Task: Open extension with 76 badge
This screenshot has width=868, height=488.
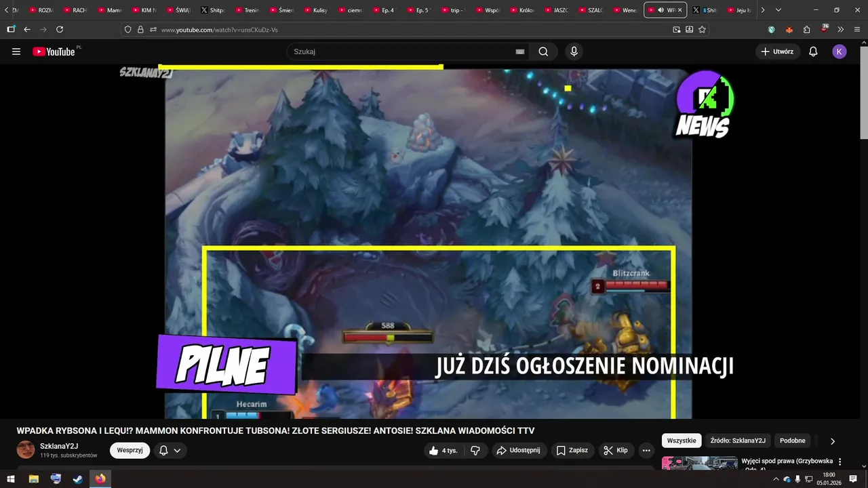Action: pyautogui.click(x=824, y=29)
